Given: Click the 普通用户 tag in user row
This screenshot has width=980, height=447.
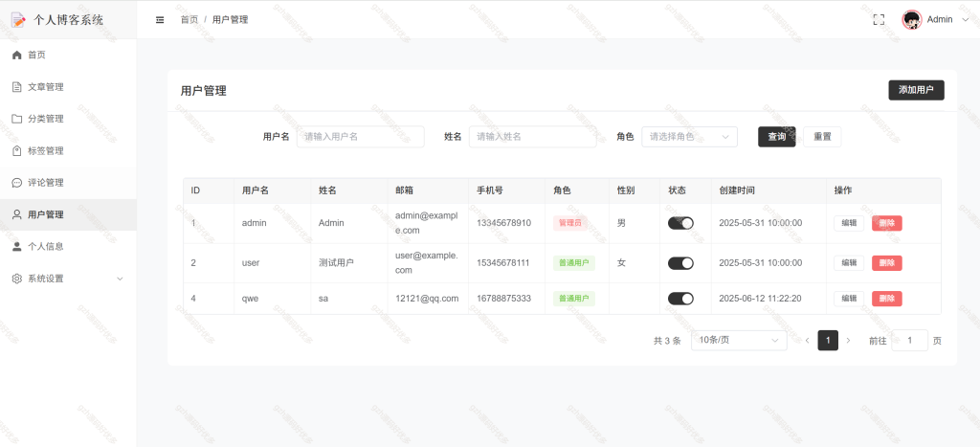Looking at the screenshot, I should click(574, 263).
